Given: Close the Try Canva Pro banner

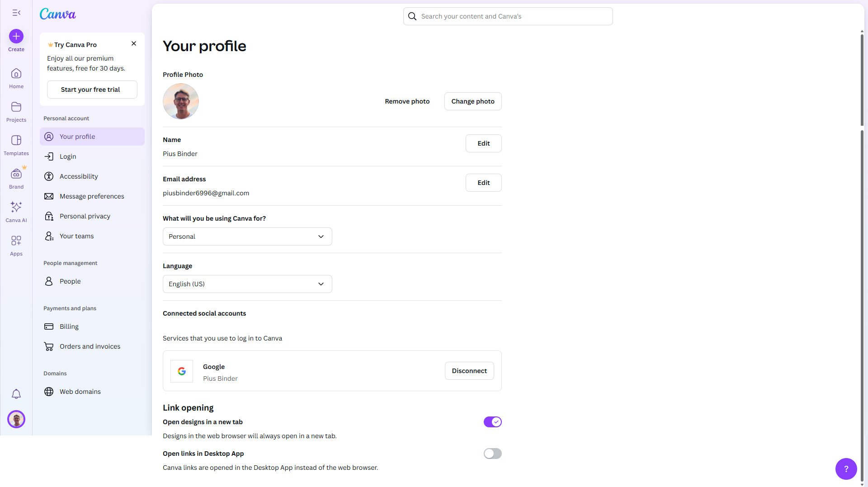Looking at the screenshot, I should pos(134,43).
